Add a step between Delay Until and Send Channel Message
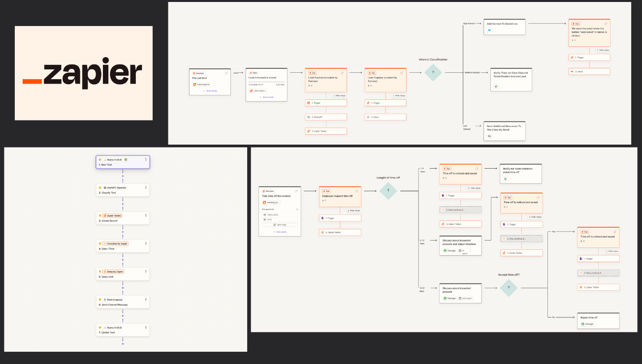The width and height of the screenshot is (642, 364). coord(123,288)
